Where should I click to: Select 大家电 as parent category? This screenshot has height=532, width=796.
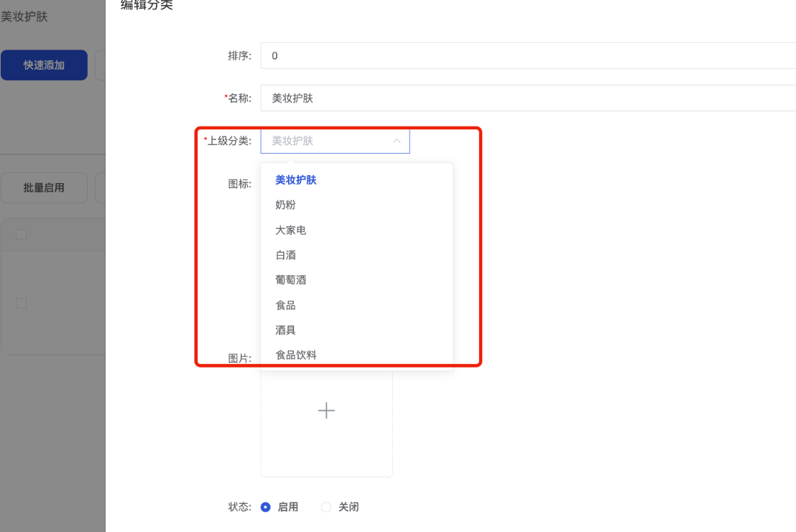click(x=291, y=230)
